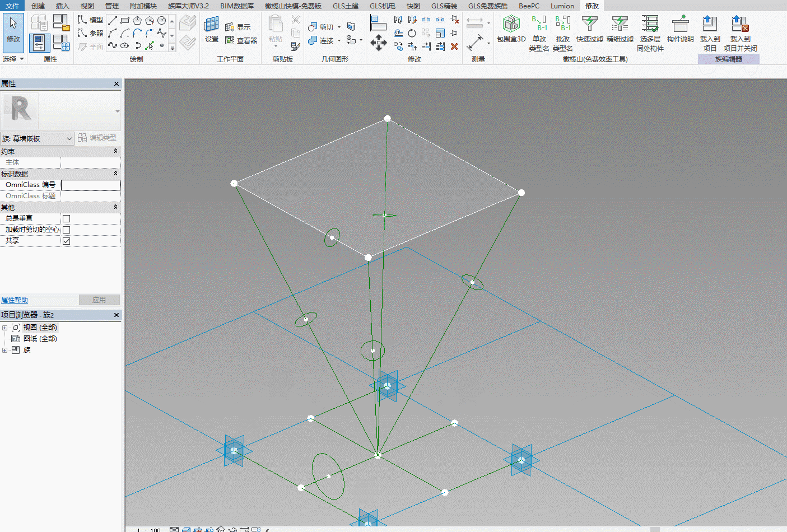
Task: Select 图纸 (全部) in project browser
Action: pyautogui.click(x=40, y=339)
